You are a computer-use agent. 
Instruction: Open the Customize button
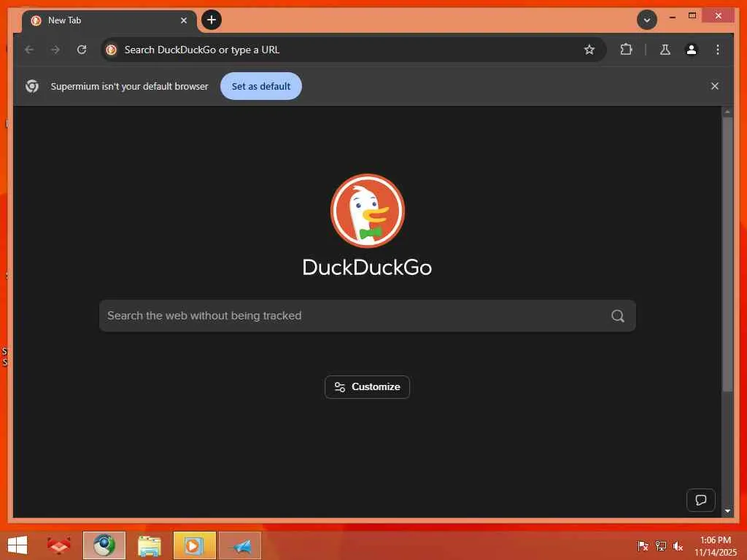pos(368,387)
